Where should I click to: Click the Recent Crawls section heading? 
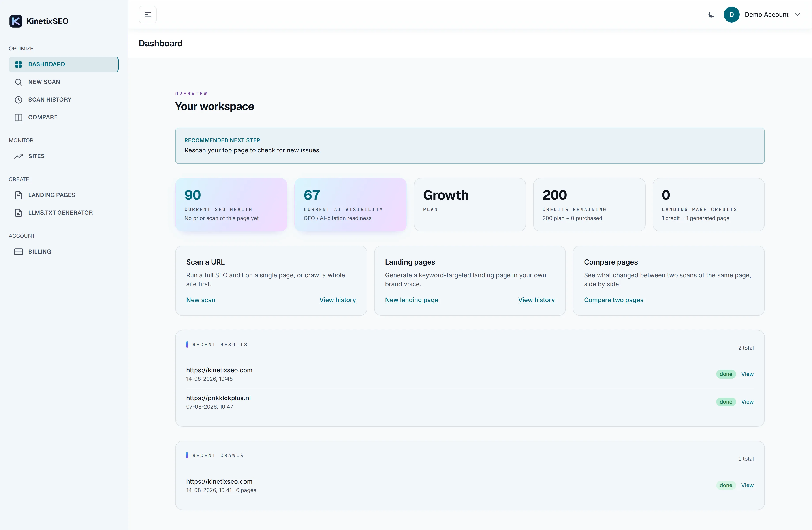pyautogui.click(x=218, y=456)
